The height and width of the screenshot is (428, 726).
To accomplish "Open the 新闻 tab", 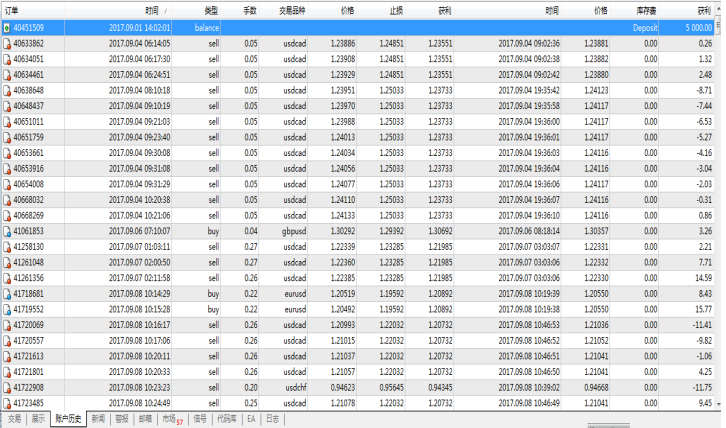I will pyautogui.click(x=98, y=419).
